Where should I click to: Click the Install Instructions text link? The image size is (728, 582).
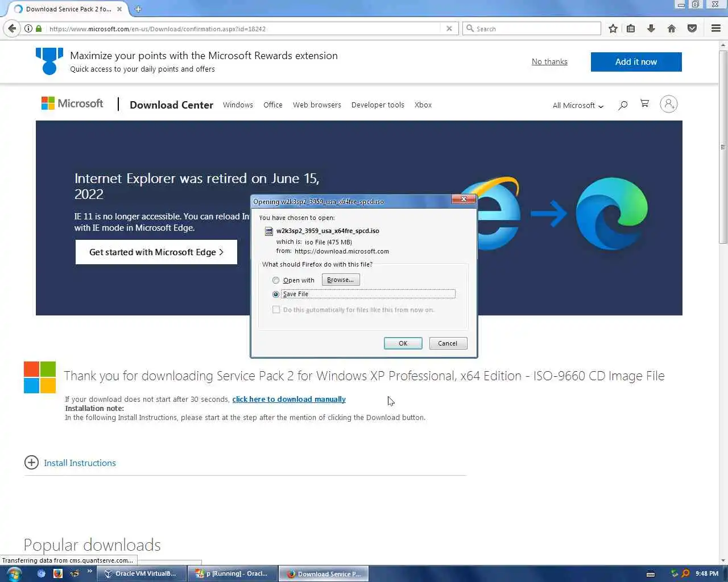pos(80,463)
